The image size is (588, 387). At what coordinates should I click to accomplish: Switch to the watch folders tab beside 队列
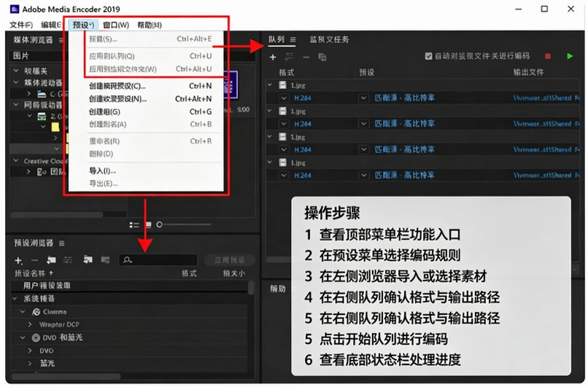tap(329, 39)
